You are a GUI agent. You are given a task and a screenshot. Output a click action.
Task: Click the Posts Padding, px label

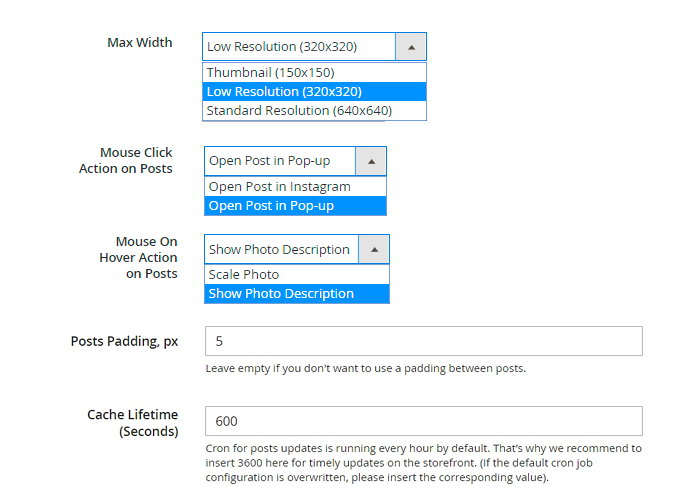124,341
